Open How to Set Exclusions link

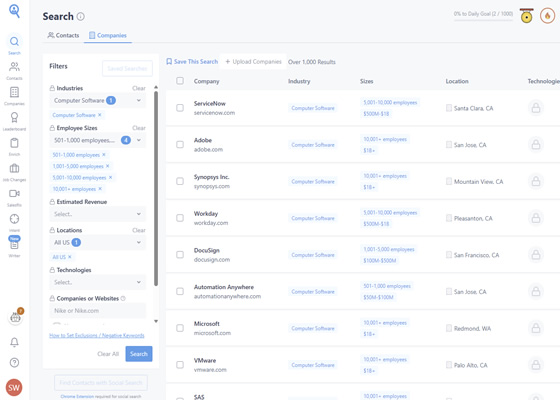coord(97,335)
